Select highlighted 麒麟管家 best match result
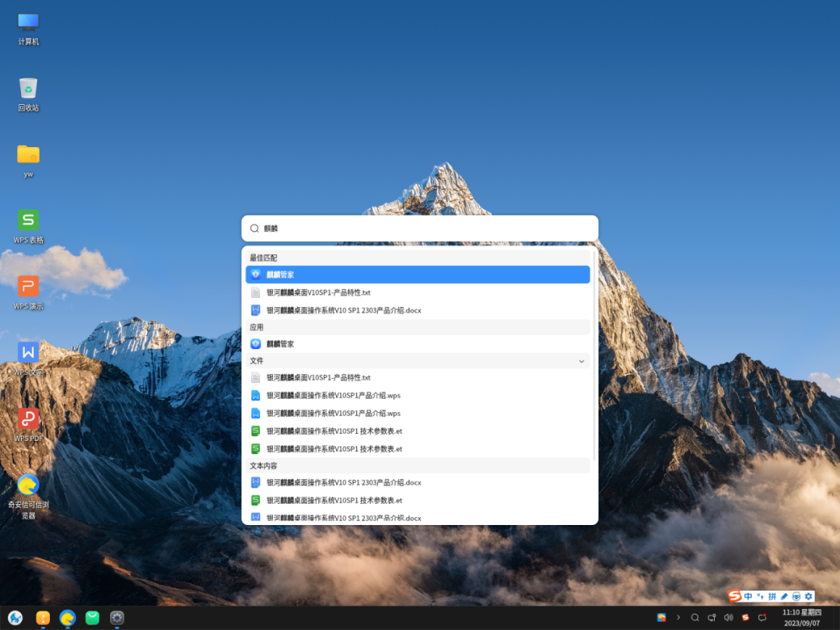The image size is (840, 630). coord(418,275)
